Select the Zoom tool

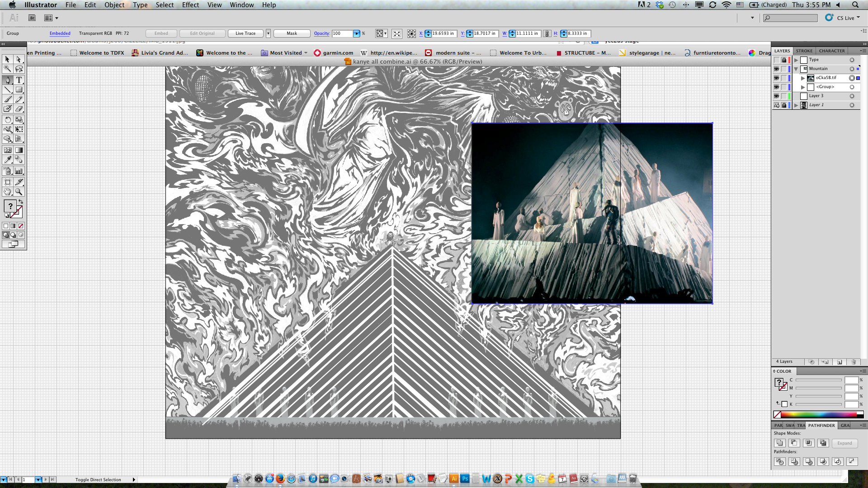pos(19,192)
